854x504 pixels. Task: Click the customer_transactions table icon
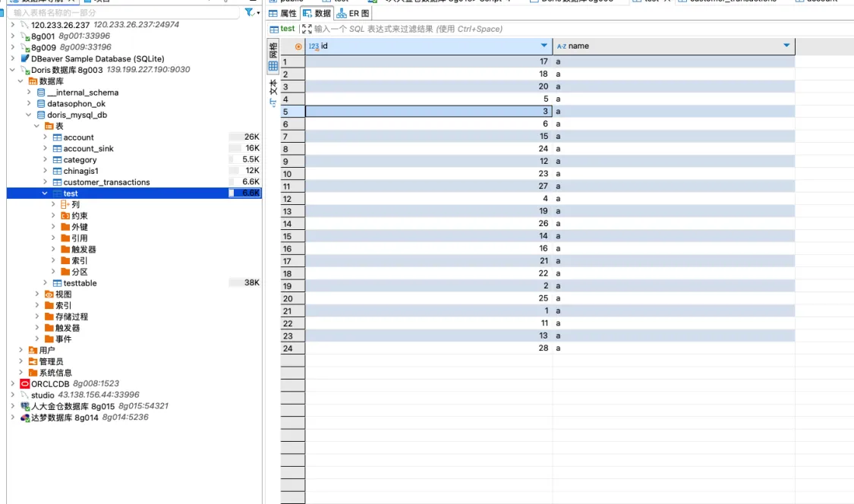pyautogui.click(x=57, y=182)
